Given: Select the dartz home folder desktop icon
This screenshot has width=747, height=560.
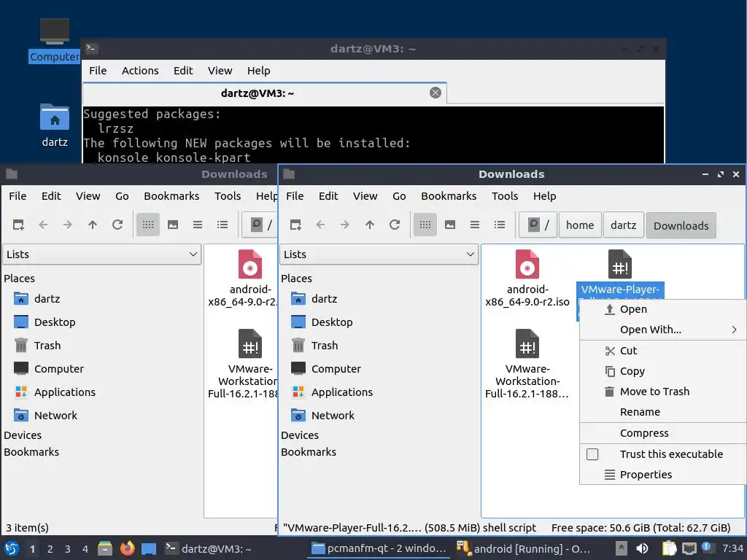Looking at the screenshot, I should [54, 125].
